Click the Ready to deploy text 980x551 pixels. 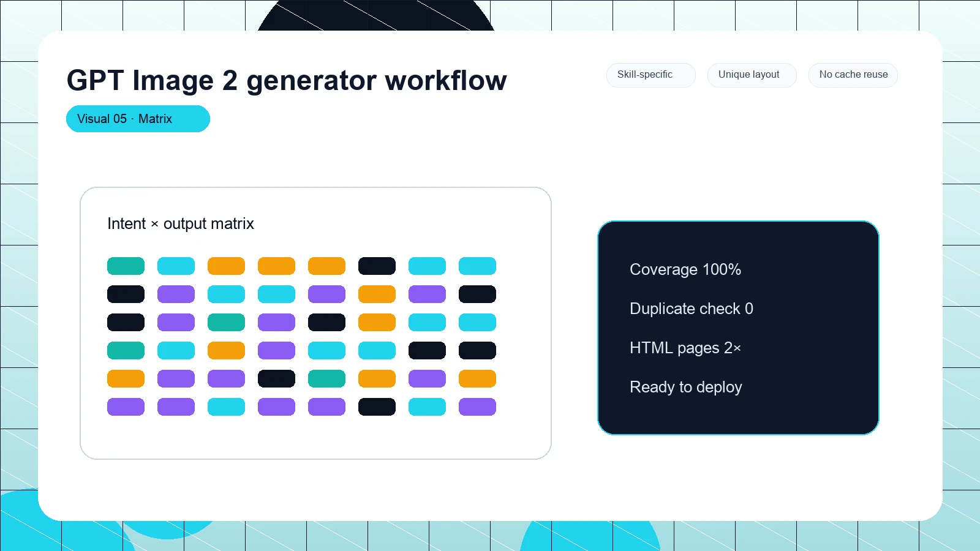click(x=686, y=387)
